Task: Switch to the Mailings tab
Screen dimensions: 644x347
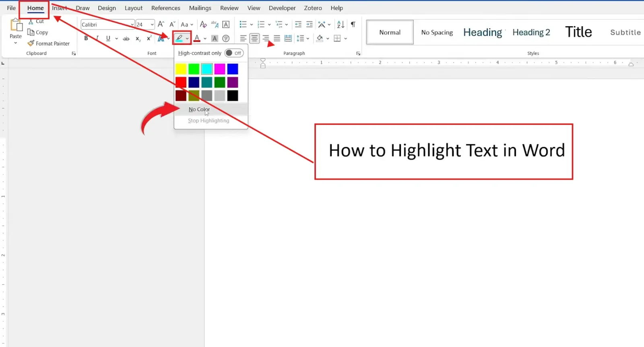Action: 200,8
